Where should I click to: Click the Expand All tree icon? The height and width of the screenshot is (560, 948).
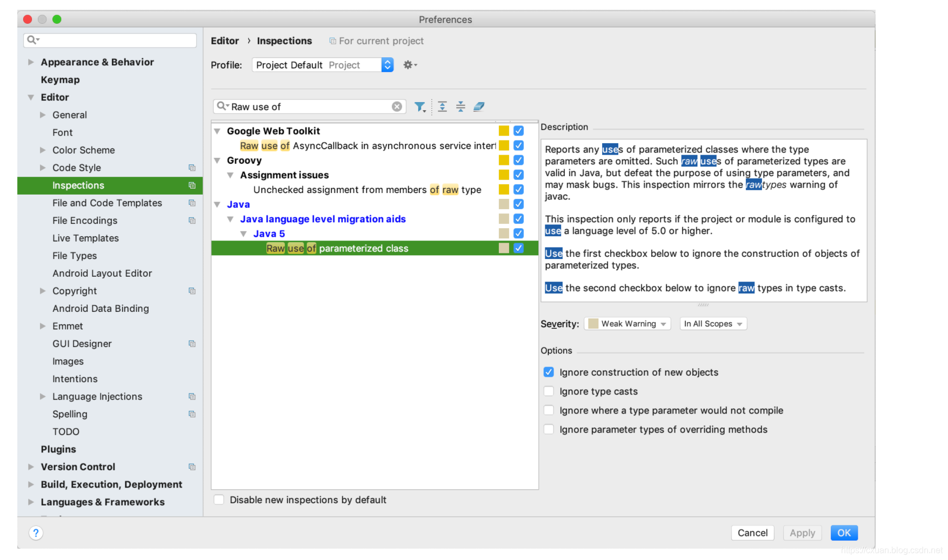click(443, 106)
